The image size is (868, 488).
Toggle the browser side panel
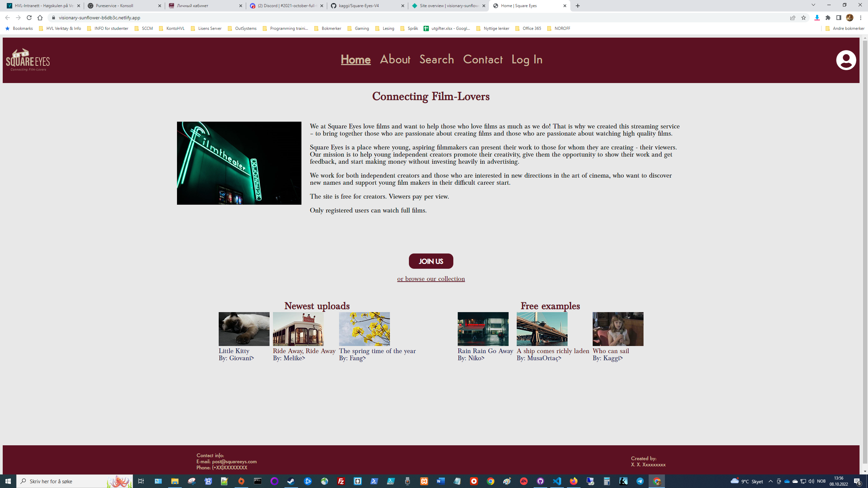coord(839,18)
